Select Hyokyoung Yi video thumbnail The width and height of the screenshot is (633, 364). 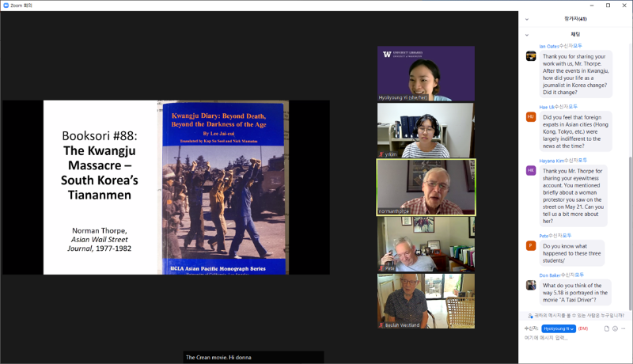(426, 74)
